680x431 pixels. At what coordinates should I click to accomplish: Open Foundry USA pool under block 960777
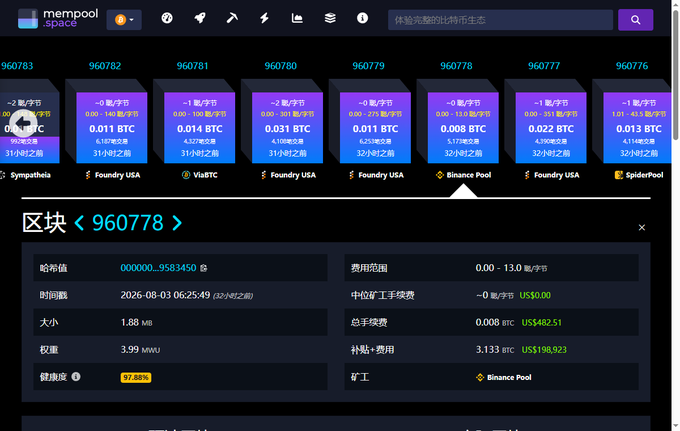(552, 175)
